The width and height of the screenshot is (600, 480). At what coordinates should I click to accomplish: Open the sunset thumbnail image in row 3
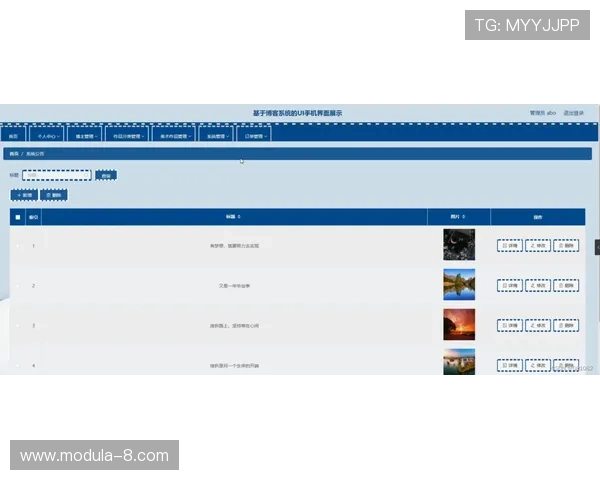(459, 324)
